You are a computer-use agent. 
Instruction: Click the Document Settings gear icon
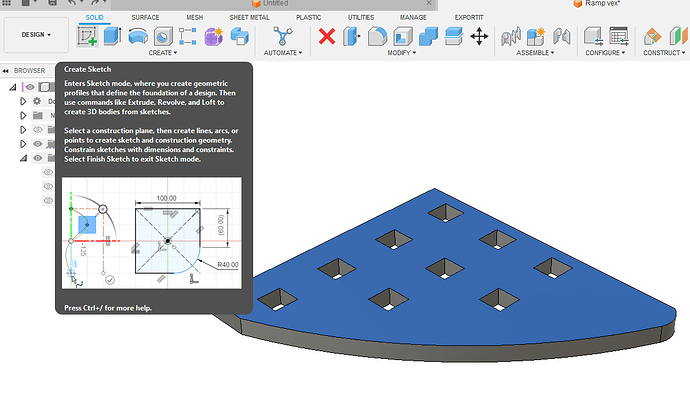click(37, 101)
